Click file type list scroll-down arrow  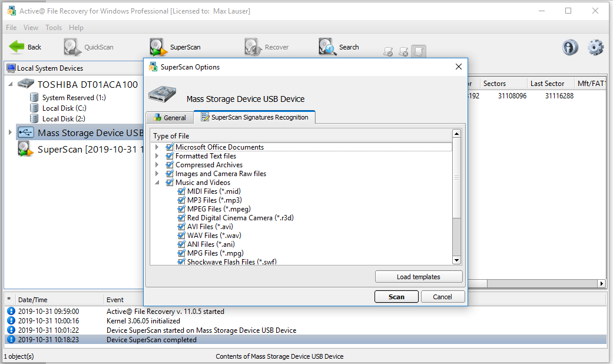pyautogui.click(x=456, y=260)
